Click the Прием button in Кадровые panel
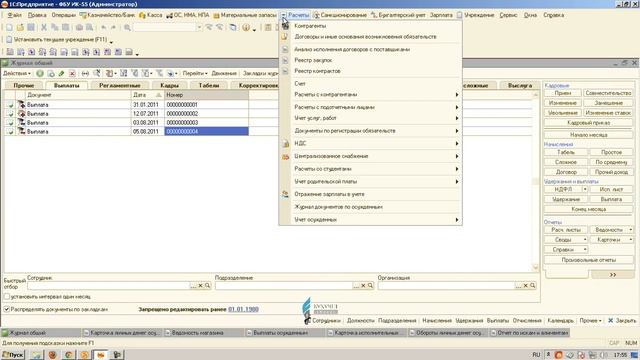 [563, 93]
